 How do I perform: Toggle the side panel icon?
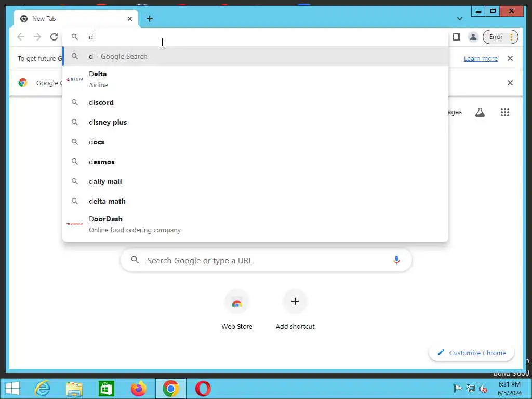point(457,37)
